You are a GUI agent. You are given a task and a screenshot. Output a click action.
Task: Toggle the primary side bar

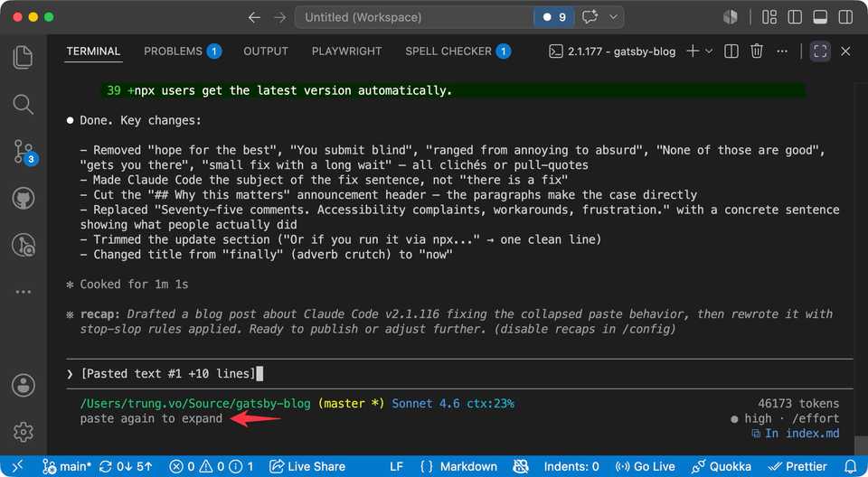coord(795,17)
